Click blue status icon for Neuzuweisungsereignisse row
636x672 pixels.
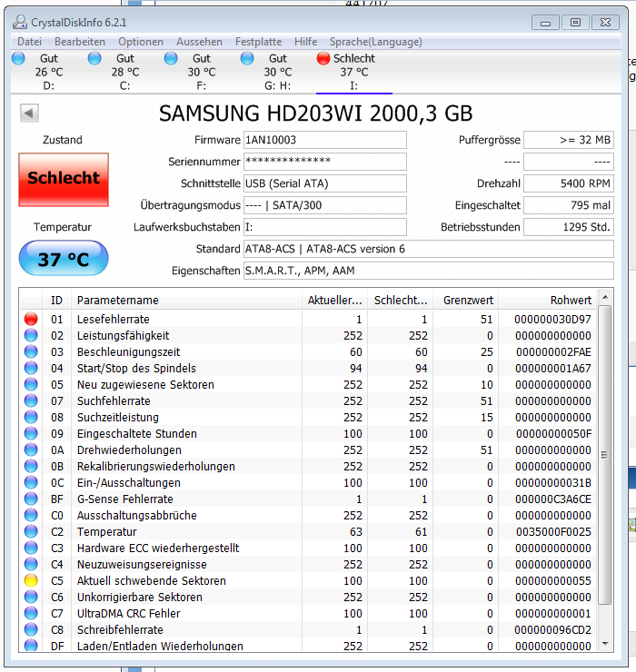(x=31, y=564)
